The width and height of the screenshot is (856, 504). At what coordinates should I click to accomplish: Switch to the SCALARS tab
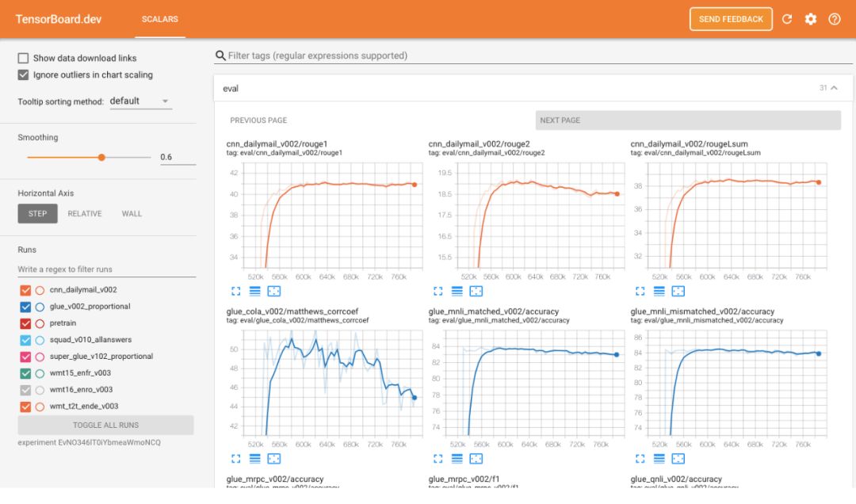tap(159, 19)
